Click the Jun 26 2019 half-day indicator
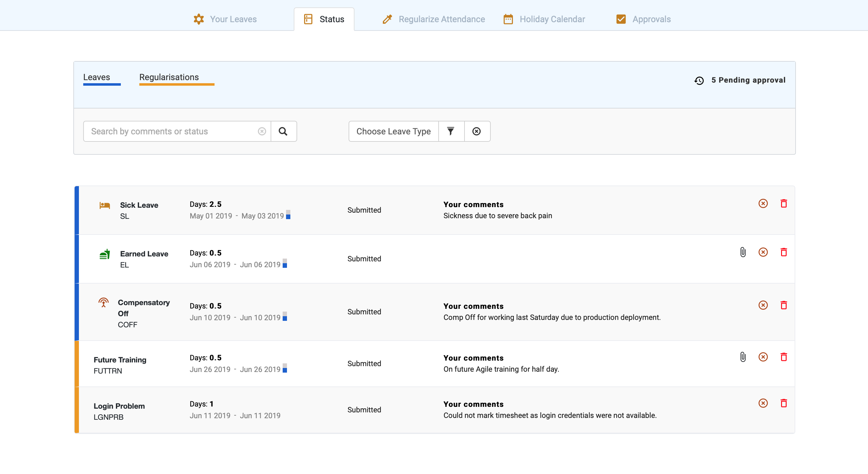868x474 pixels. [x=285, y=368]
